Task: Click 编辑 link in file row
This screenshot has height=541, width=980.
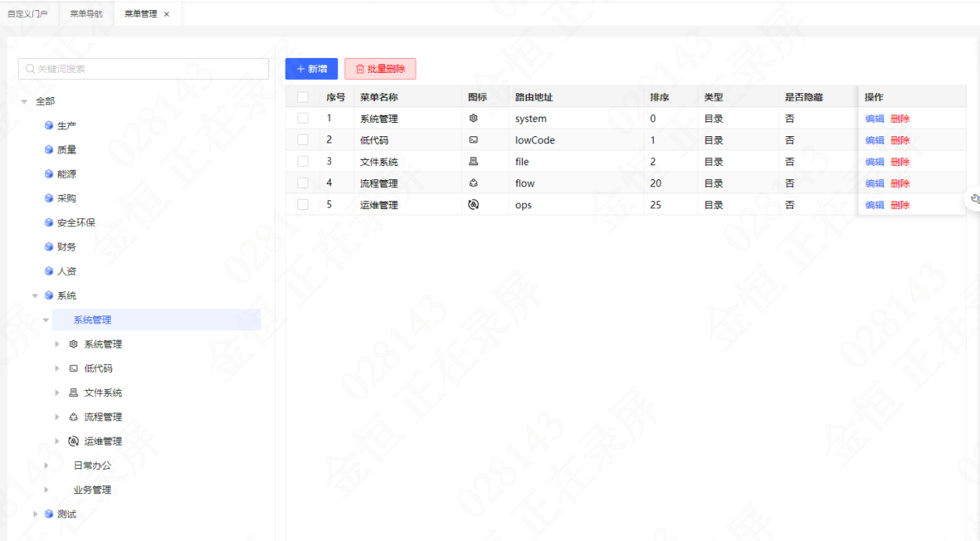Action: 874,162
